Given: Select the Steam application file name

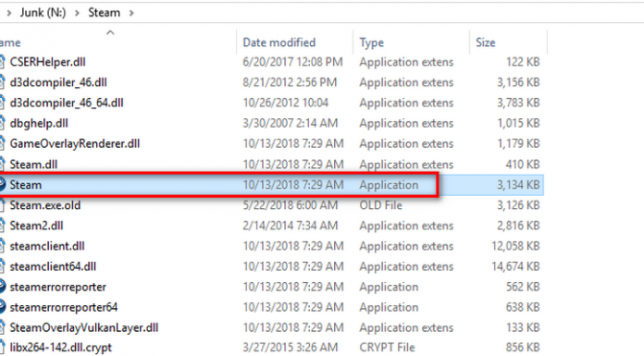Looking at the screenshot, I should point(26,185).
